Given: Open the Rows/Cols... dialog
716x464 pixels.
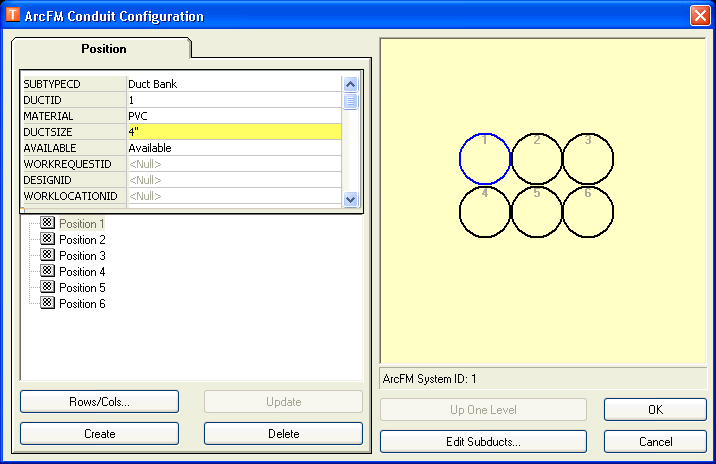Looking at the screenshot, I should 99,401.
